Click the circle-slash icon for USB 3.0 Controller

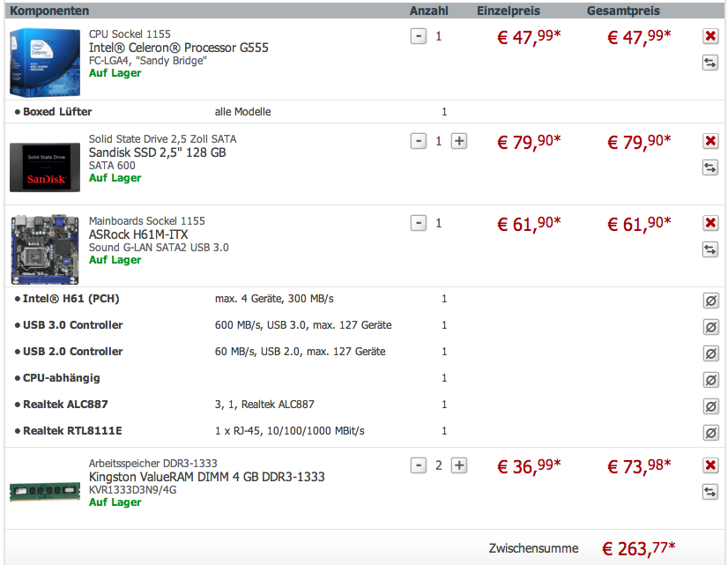coord(710,327)
